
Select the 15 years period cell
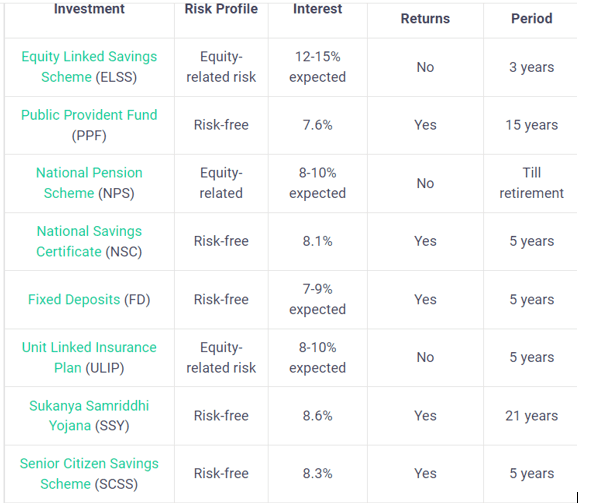coord(532,125)
